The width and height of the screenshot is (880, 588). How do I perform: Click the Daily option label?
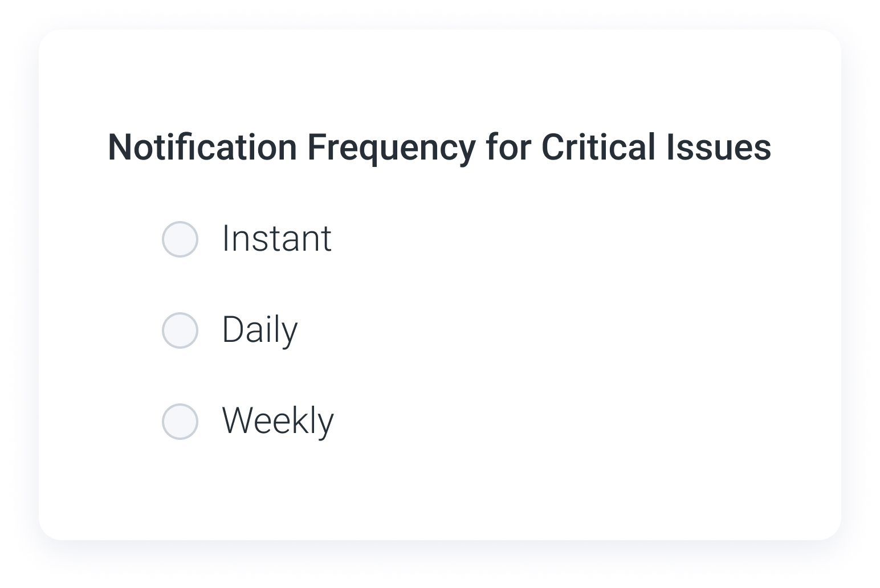pyautogui.click(x=259, y=330)
